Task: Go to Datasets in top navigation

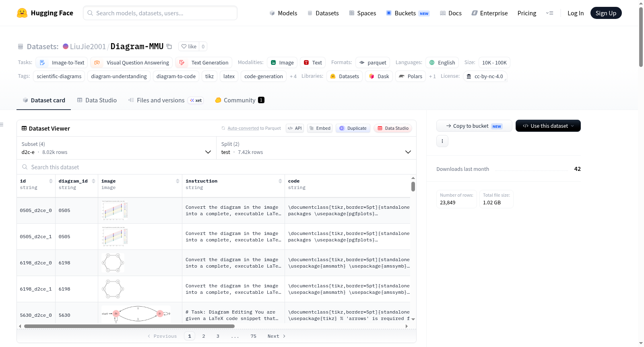Action: [323, 13]
